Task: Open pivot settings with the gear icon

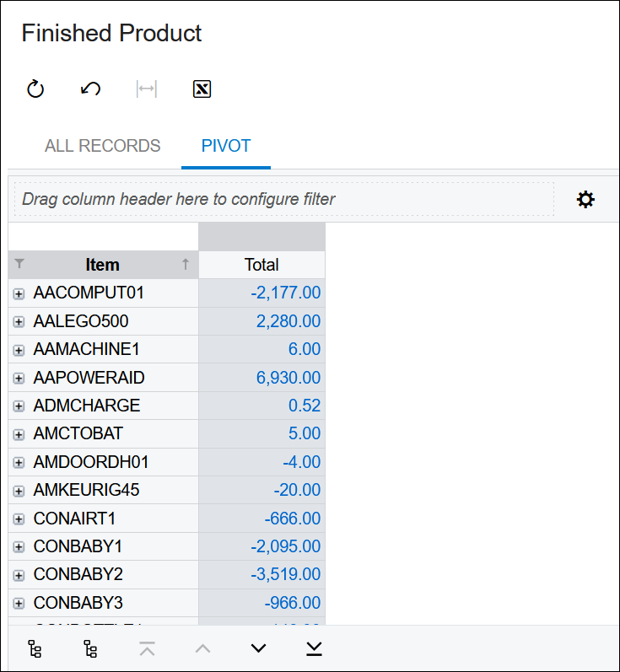Action: 585,200
